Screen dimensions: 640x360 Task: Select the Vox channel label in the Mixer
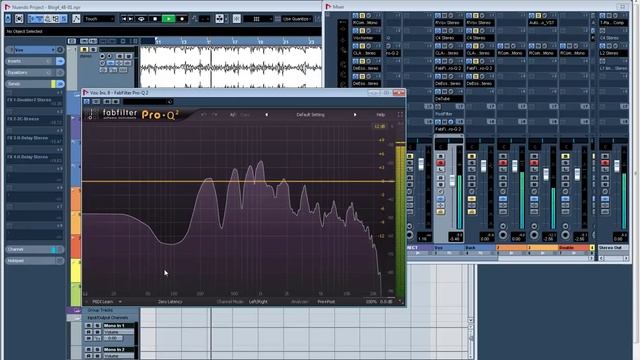(448, 248)
